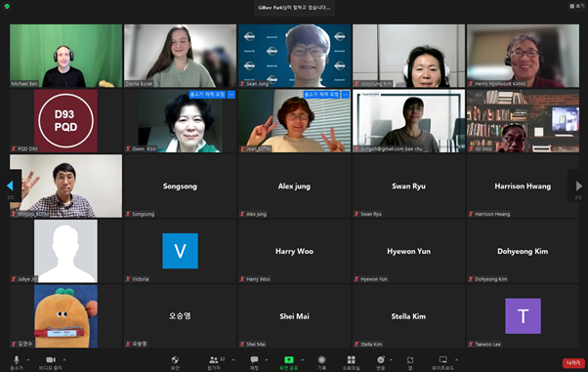Open the View menu at top right
588x372 pixels.
coord(576,7)
